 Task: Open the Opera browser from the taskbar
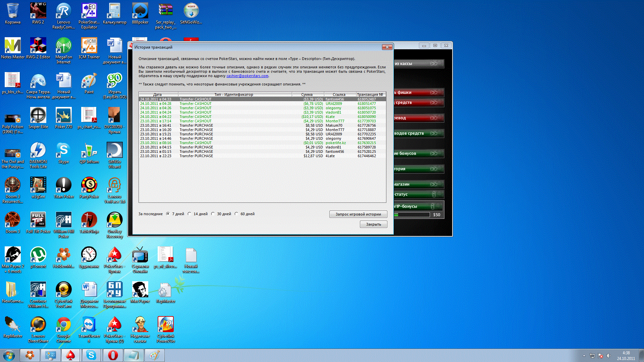pyautogui.click(x=113, y=355)
